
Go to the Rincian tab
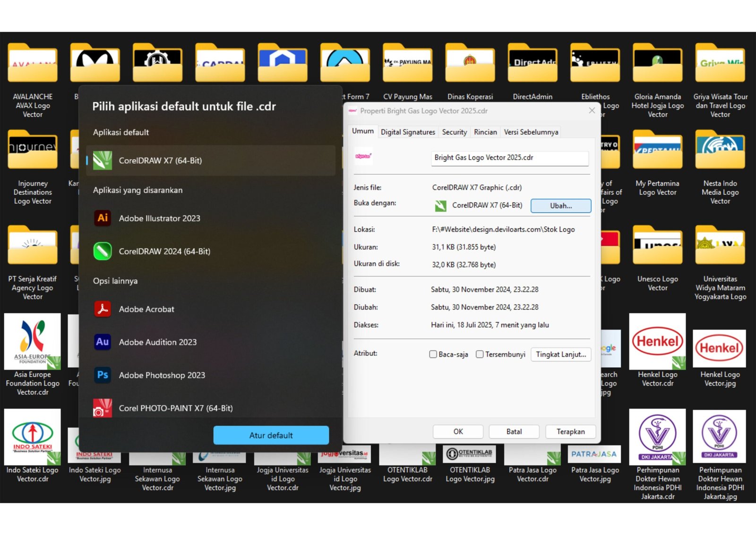485,132
